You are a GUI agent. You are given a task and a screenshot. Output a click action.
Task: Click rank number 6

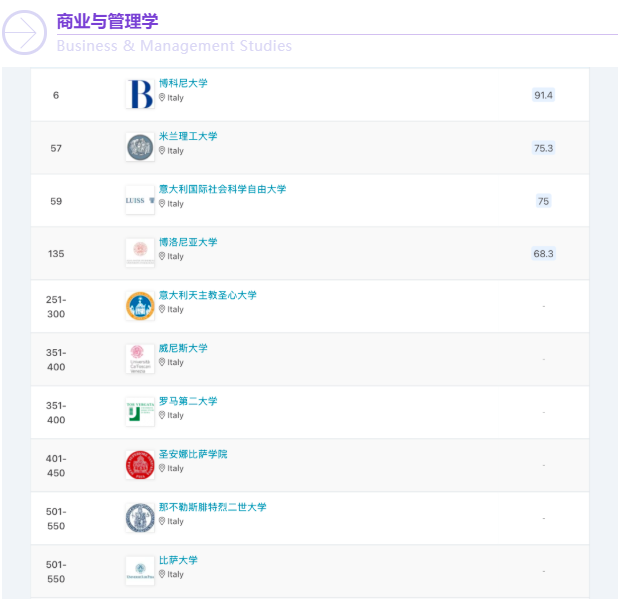click(x=56, y=95)
